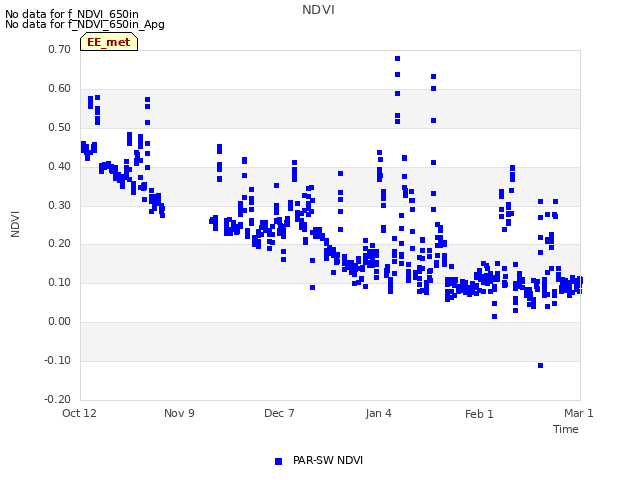This screenshot has width=640, height=480.
Task: Click the NDVI chart title
Action: click(318, 10)
